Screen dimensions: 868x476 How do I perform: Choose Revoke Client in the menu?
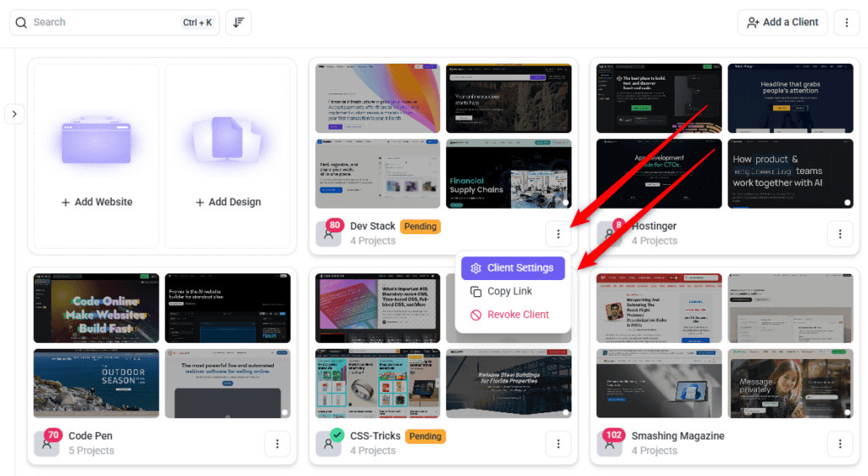tap(513, 315)
